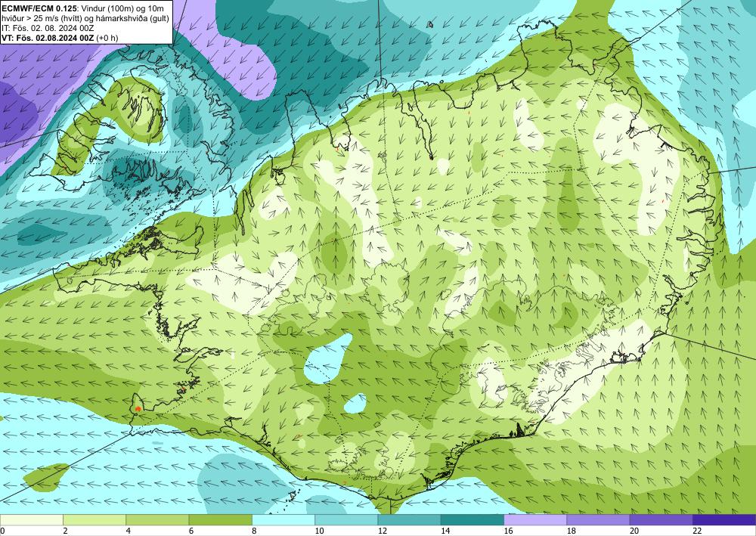Click the legend scale label "16"

(x=508, y=531)
